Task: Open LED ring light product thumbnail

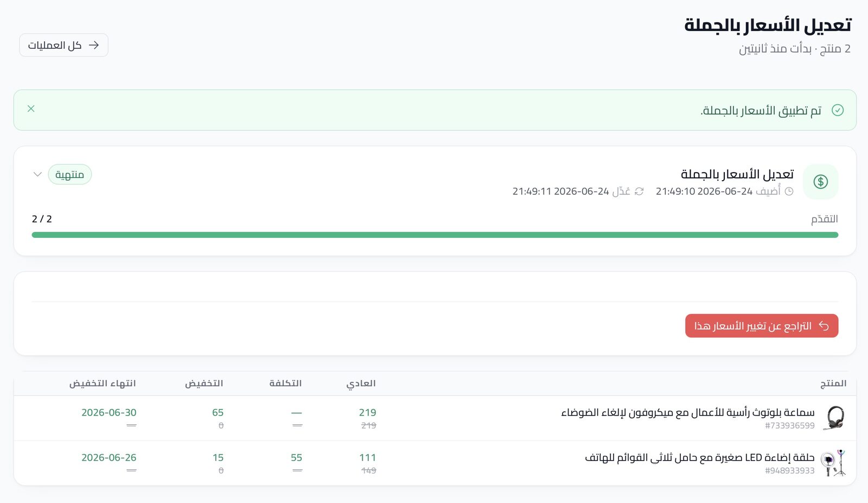Action: pos(833,463)
